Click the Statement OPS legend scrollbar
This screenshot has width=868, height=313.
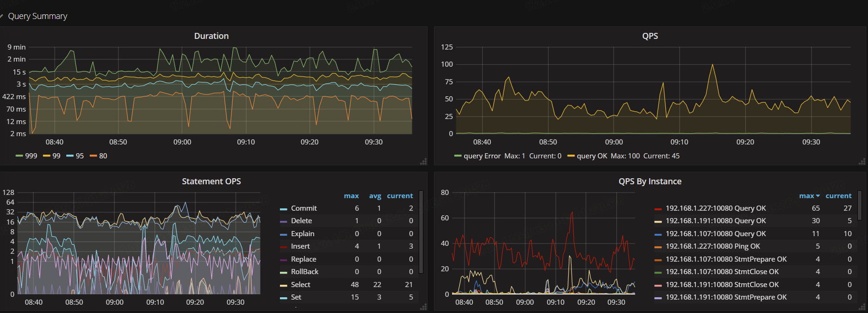click(421, 232)
